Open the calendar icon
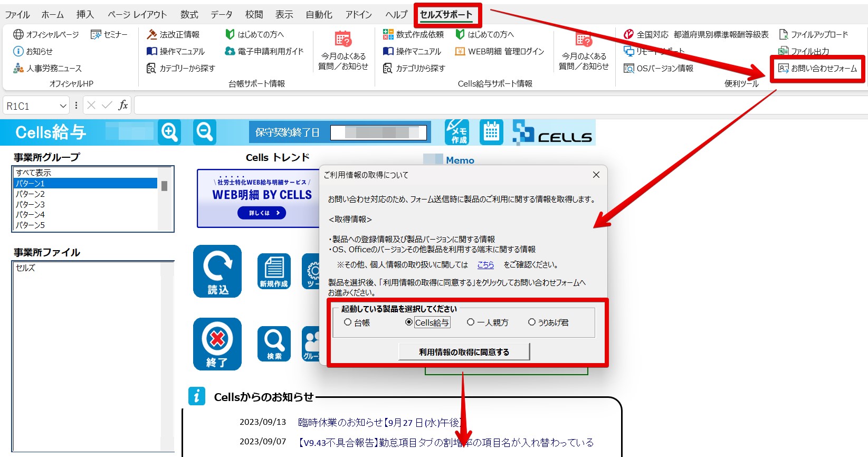Viewport: 868px width, 457px height. [491, 132]
